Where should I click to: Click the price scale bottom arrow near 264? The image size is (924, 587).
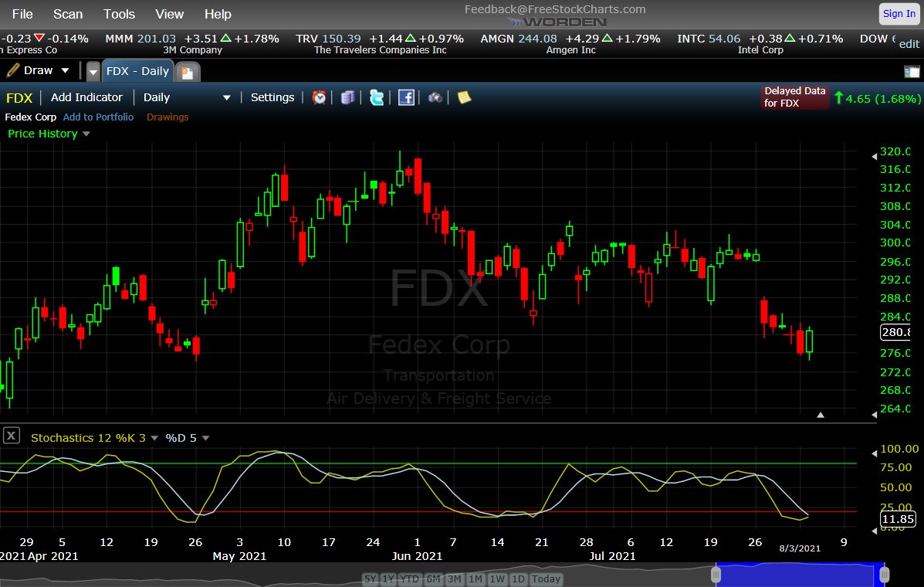click(x=874, y=415)
